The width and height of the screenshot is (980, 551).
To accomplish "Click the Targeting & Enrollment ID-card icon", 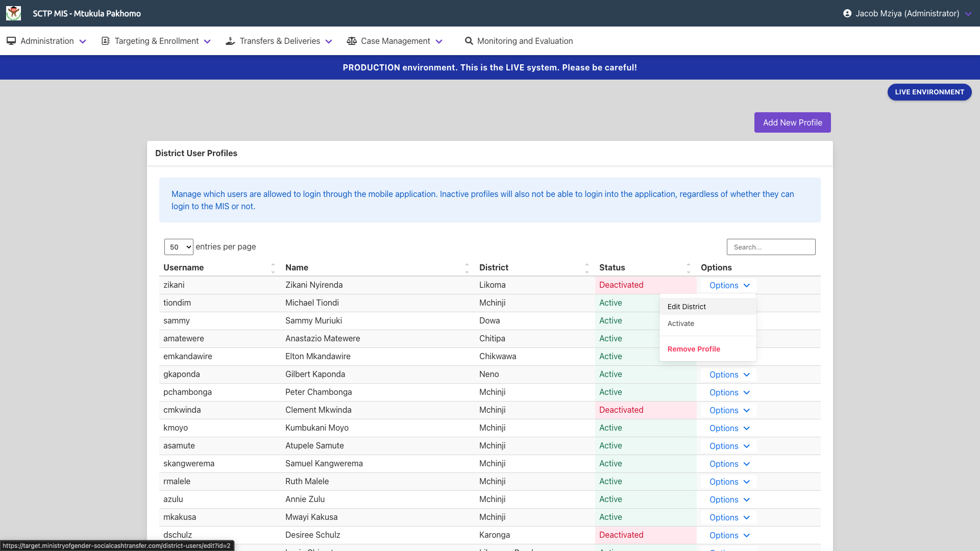I will (106, 41).
